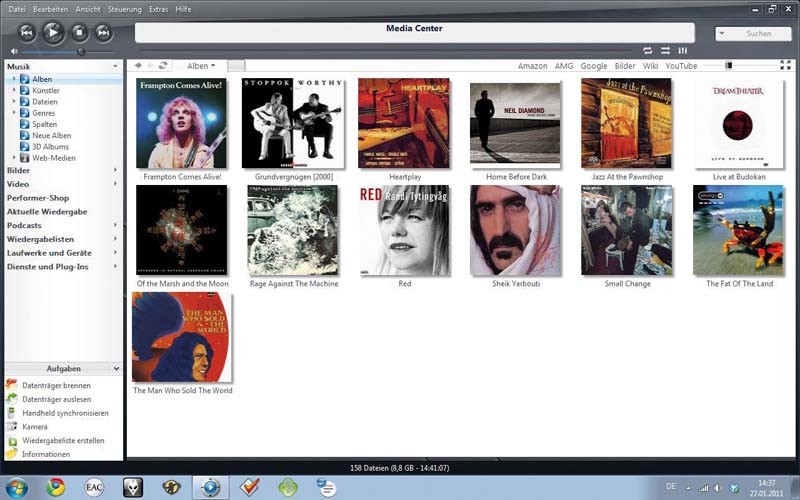Toggle repeat playback mode
Viewport: 800px width, 500px height.
(x=647, y=51)
